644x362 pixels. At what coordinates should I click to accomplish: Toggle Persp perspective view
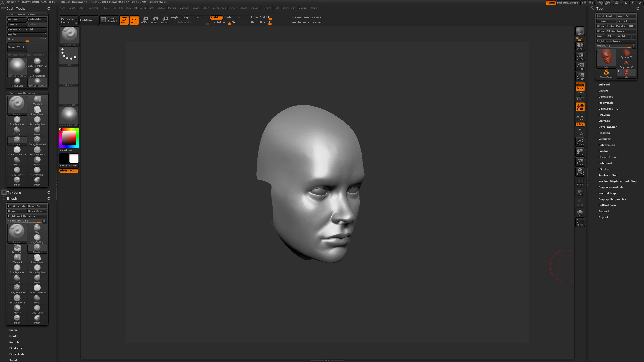click(580, 86)
